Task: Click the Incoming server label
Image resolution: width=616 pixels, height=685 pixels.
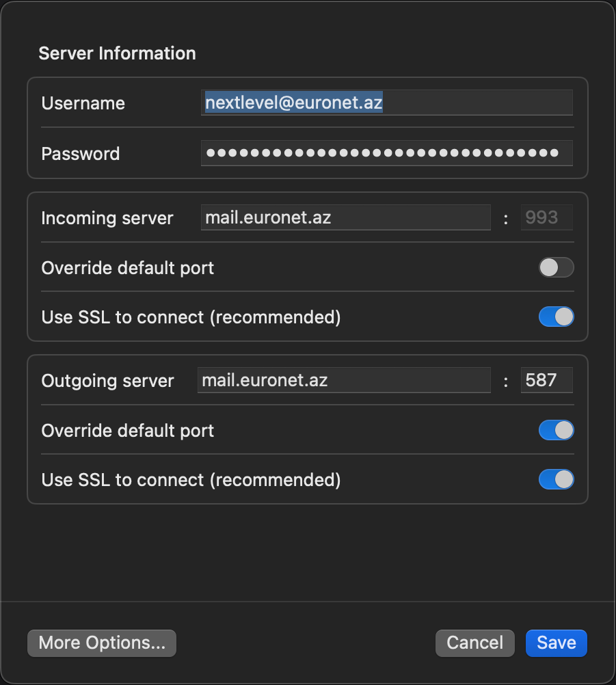Action: coord(107,218)
